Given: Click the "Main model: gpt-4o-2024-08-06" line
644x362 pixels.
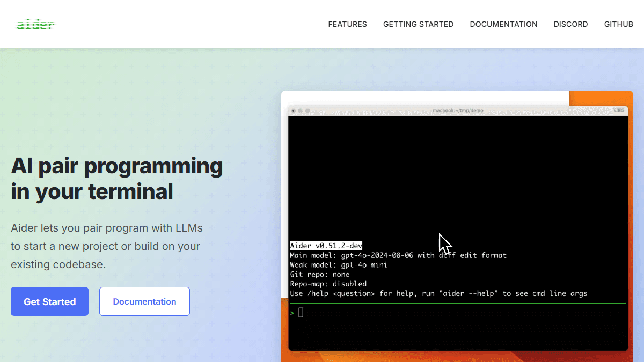Looking at the screenshot, I should (x=398, y=255).
